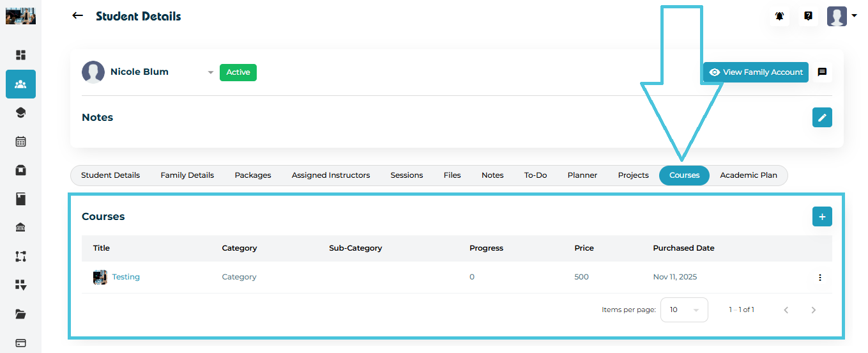Open the folder icon in sidebar
Viewport: 868px width, 353px height.
click(20, 314)
